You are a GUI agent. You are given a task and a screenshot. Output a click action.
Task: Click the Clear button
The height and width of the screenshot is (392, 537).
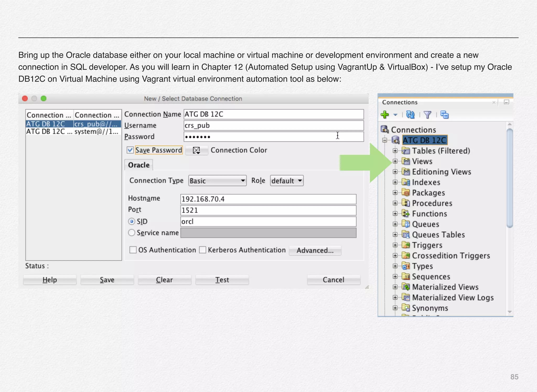coord(164,280)
